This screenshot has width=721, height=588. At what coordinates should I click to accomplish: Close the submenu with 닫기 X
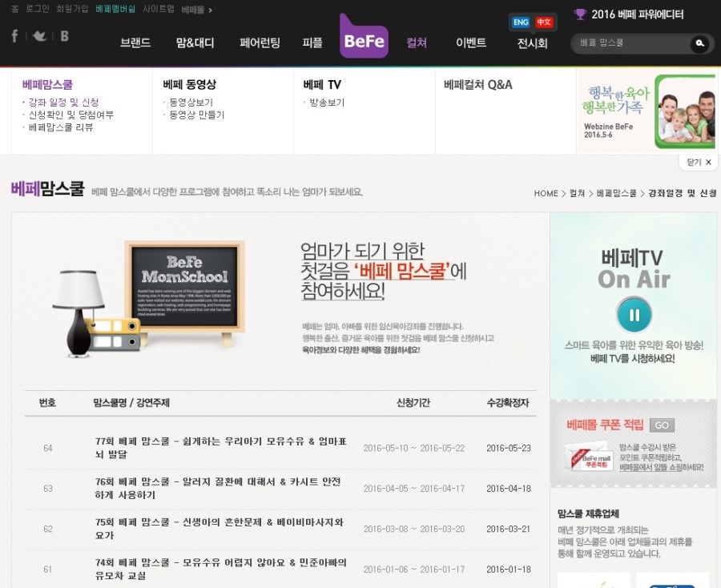(x=699, y=162)
